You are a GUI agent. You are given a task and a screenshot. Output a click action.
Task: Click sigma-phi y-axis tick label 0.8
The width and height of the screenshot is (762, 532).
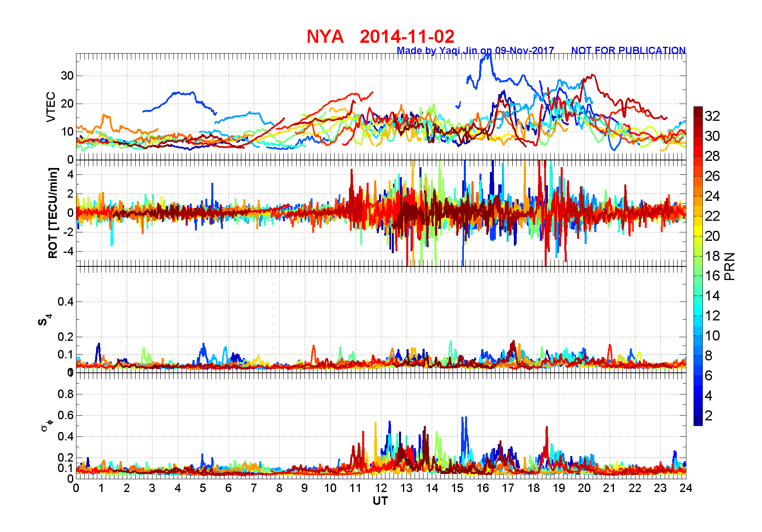point(66,394)
